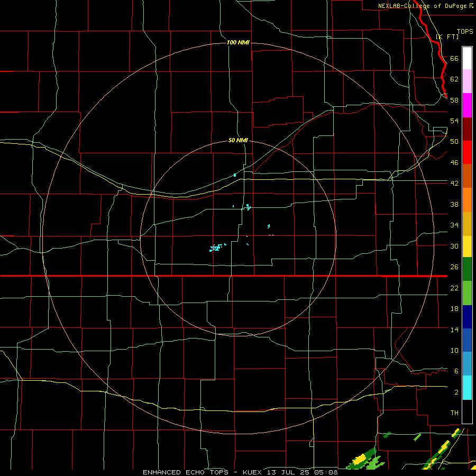Click the gold legend color band
Screen dimensions: 476x476
click(x=467, y=224)
